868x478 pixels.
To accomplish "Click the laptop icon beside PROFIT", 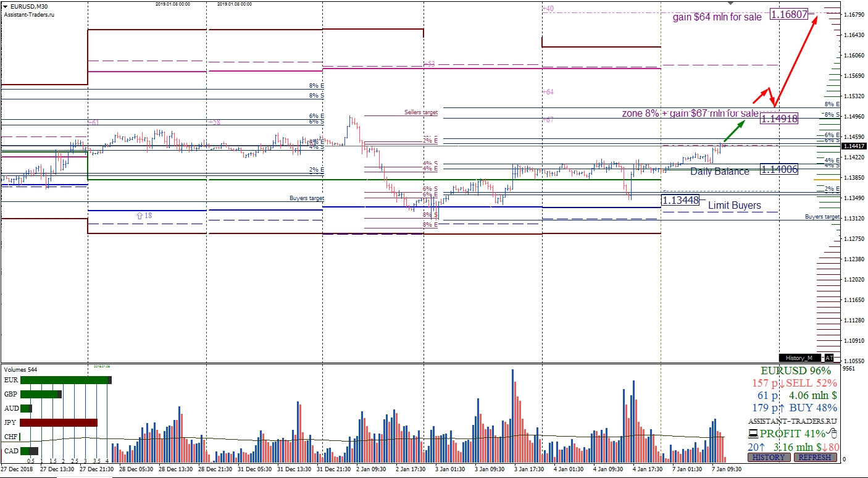I will tap(753, 434).
